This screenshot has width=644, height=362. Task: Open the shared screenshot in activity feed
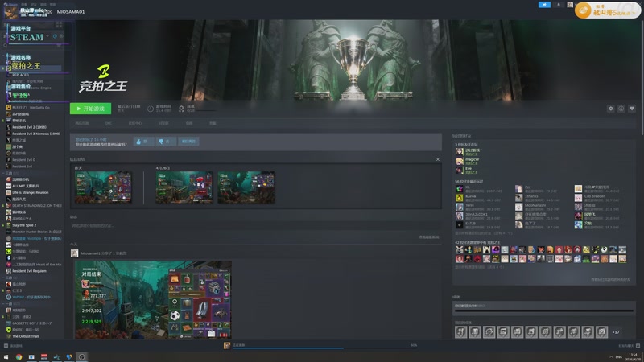pos(153,300)
